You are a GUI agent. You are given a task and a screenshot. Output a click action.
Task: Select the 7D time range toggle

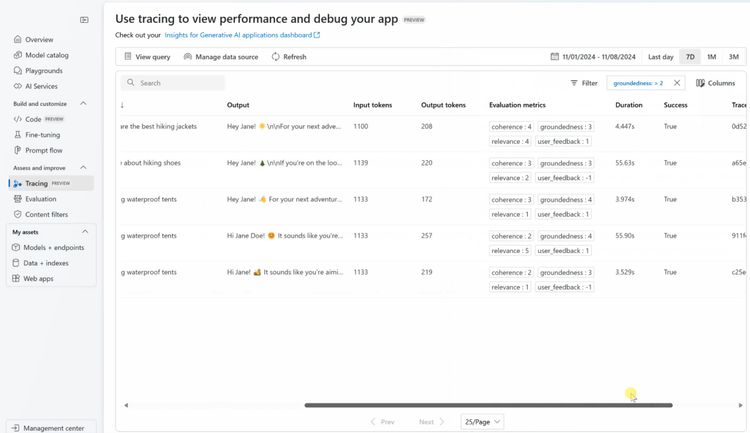[x=690, y=56]
